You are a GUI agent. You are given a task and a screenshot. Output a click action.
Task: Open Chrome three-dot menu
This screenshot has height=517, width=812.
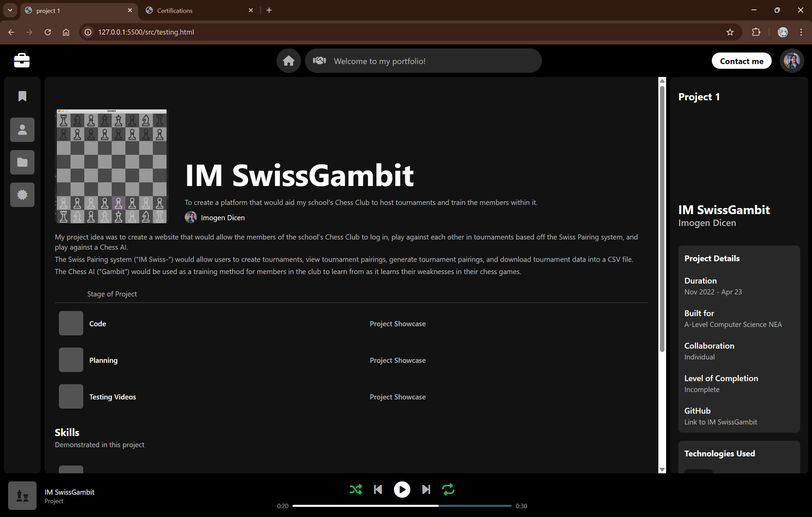tap(801, 32)
